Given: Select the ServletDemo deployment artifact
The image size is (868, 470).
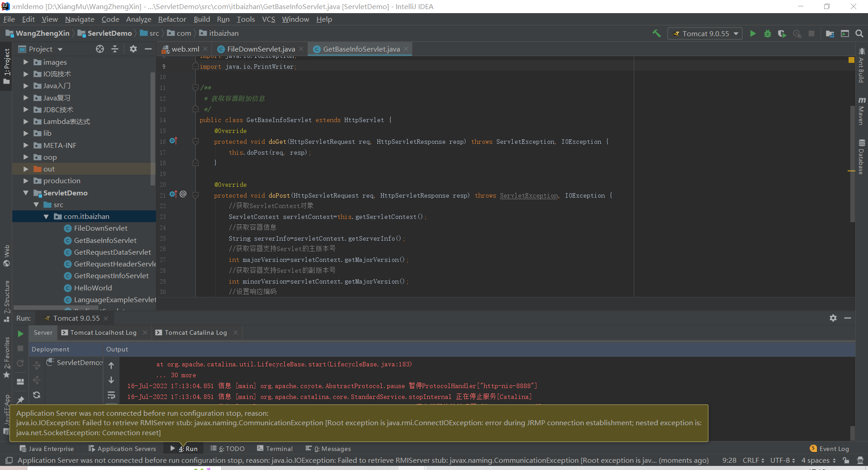Looking at the screenshot, I should tap(75, 362).
